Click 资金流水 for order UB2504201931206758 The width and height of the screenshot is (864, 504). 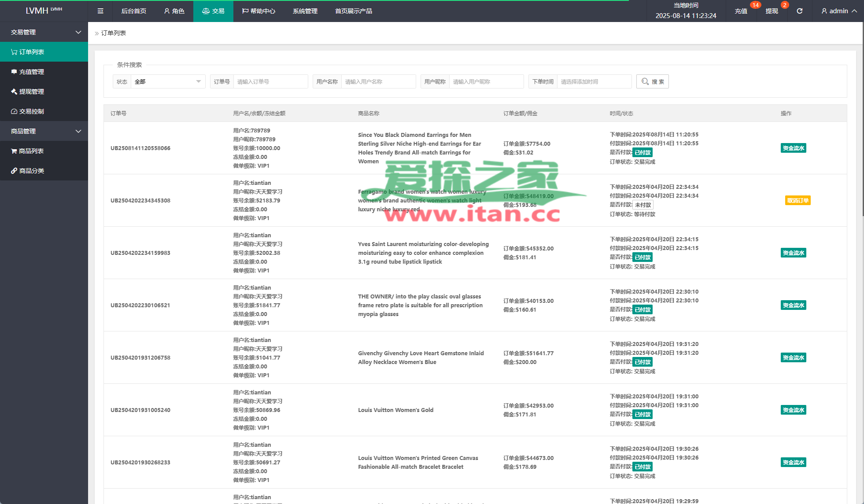coord(793,357)
